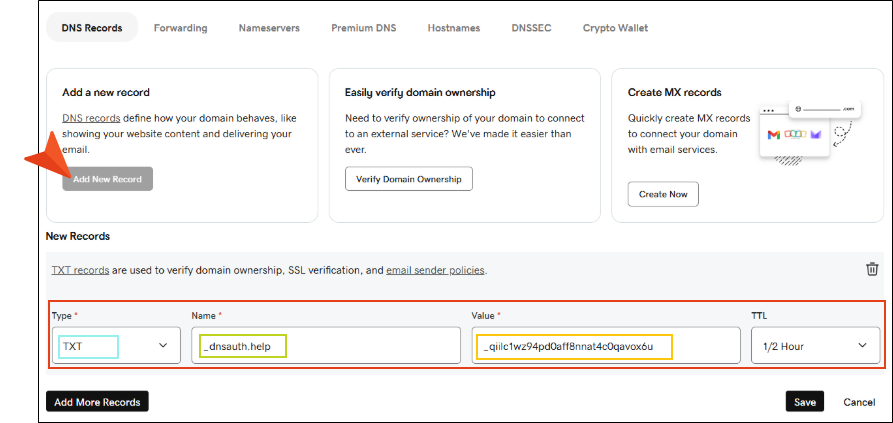Switch to the DNS Records tab
The height and width of the screenshot is (423, 893).
(x=92, y=28)
